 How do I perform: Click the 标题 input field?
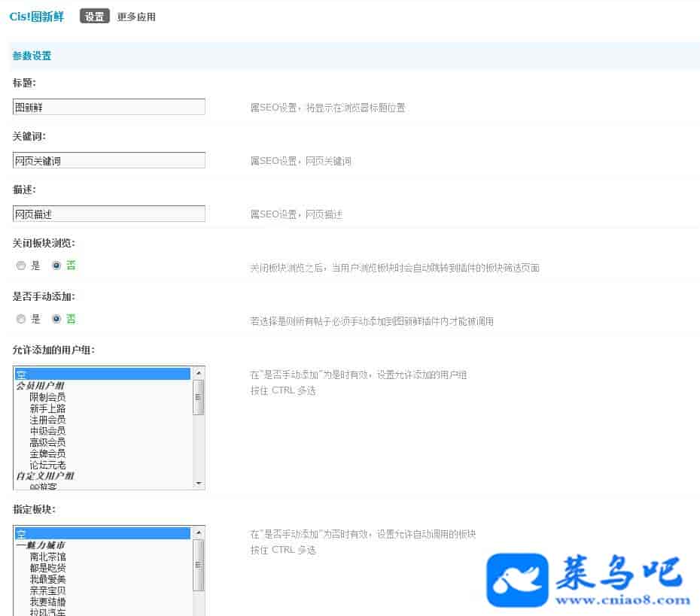109,108
